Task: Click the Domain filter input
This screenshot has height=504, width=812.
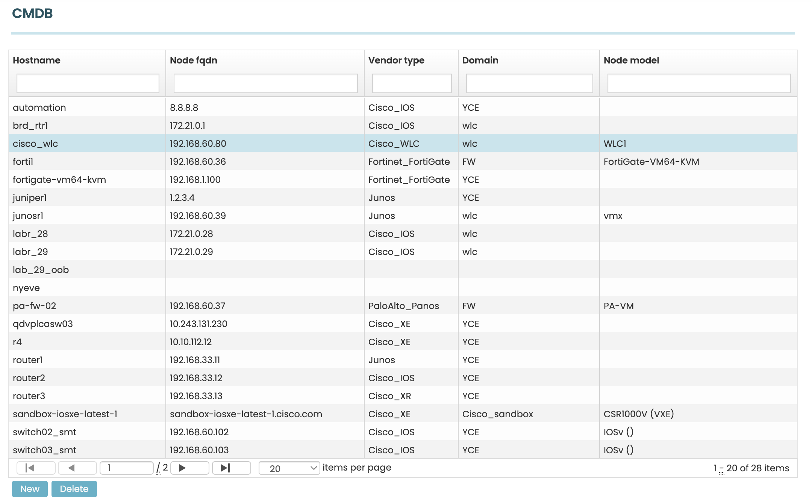Action: coord(529,83)
